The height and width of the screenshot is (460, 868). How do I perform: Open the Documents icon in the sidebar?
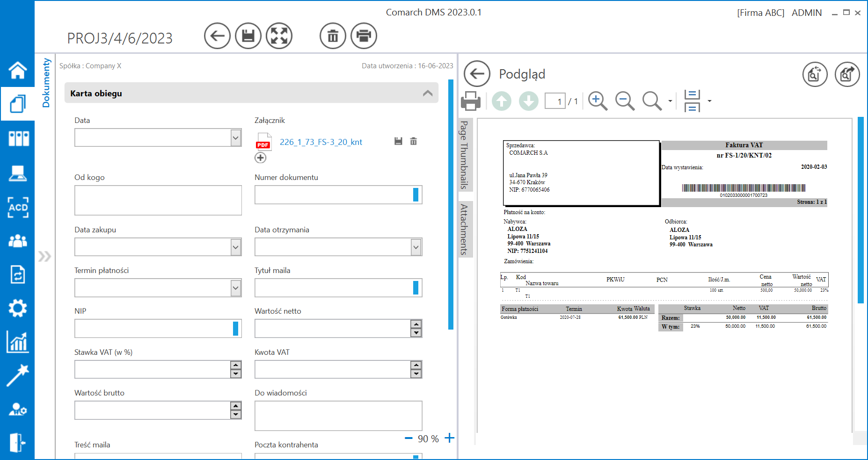[x=18, y=104]
